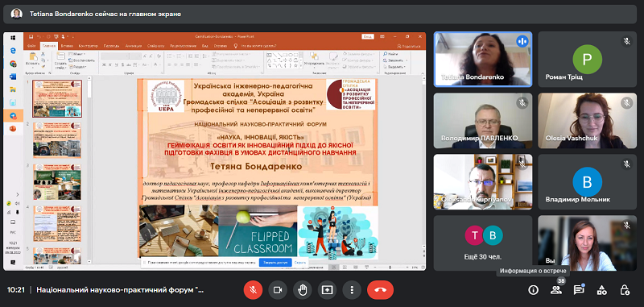The height and width of the screenshot is (307, 644).
Task: Toggle bold Ж formatting
Action: (x=104, y=65)
